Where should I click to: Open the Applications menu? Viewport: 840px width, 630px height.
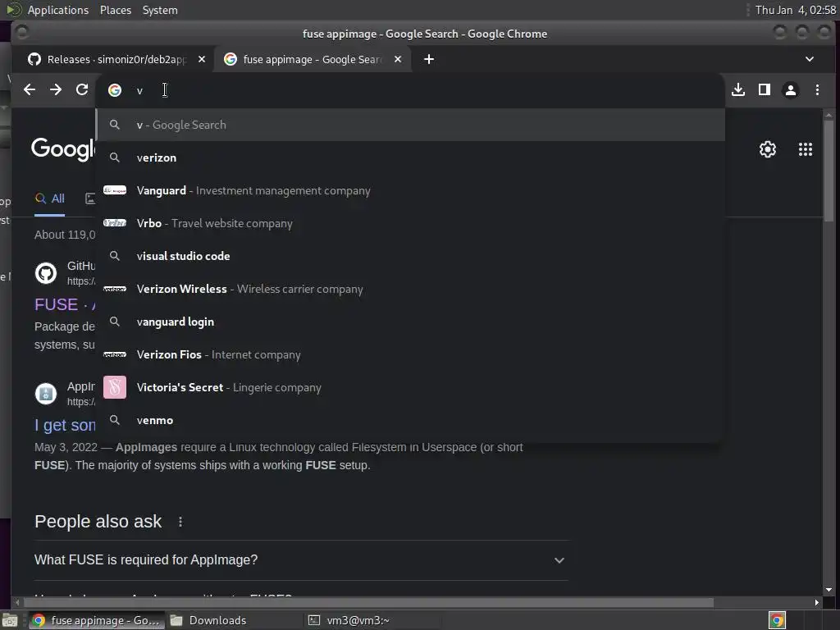point(58,10)
